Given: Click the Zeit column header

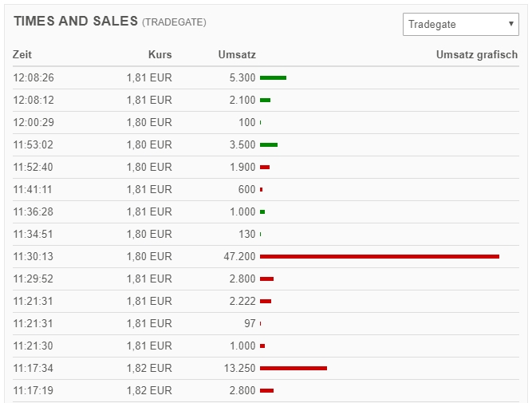Looking at the screenshot, I should (x=22, y=55).
